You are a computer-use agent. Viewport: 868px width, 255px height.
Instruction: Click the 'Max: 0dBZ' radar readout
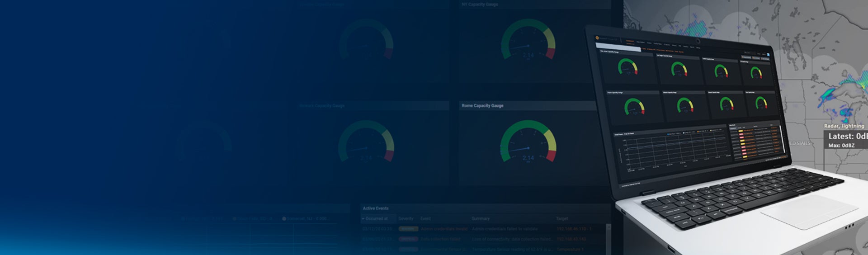841,146
